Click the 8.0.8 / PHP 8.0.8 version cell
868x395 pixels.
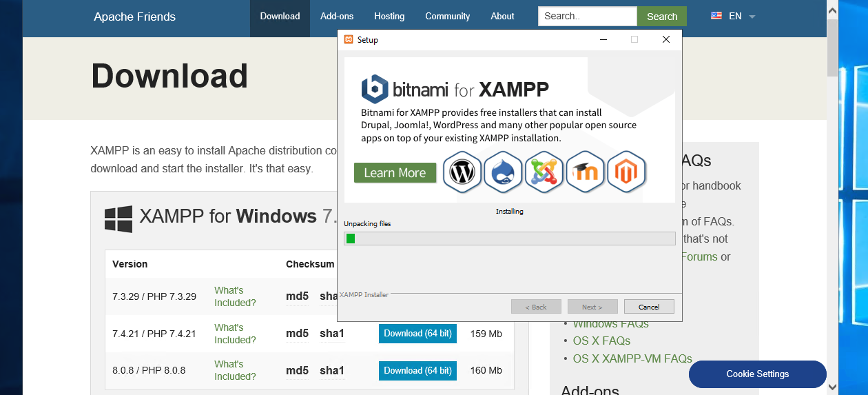(149, 370)
